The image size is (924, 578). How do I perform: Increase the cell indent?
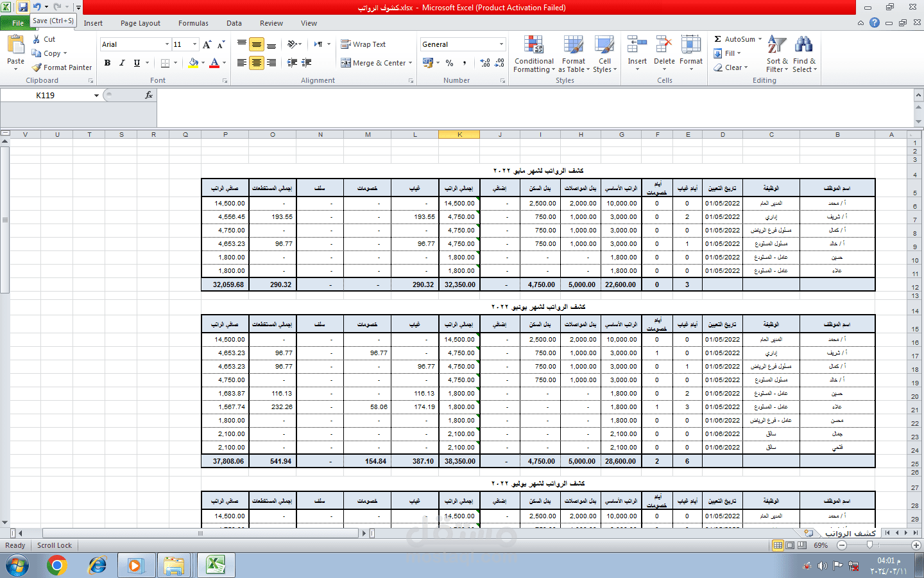(307, 63)
